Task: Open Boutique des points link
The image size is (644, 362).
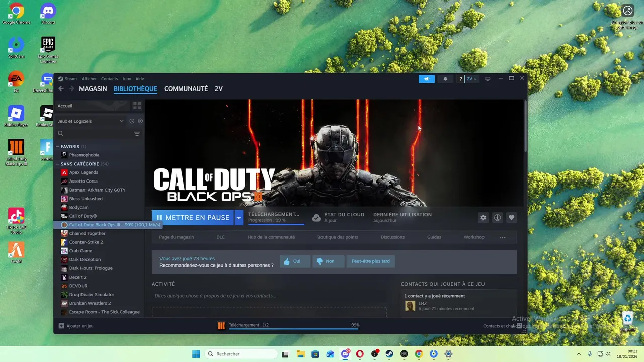Action: (338, 237)
